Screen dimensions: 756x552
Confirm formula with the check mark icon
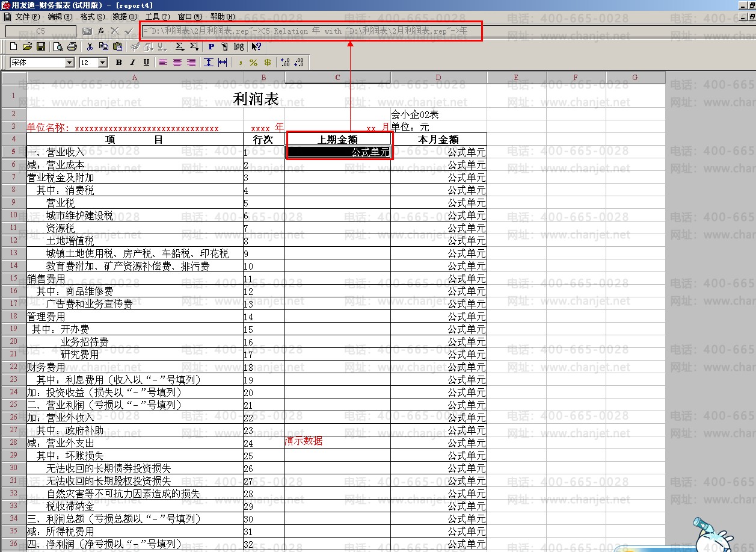(129, 31)
